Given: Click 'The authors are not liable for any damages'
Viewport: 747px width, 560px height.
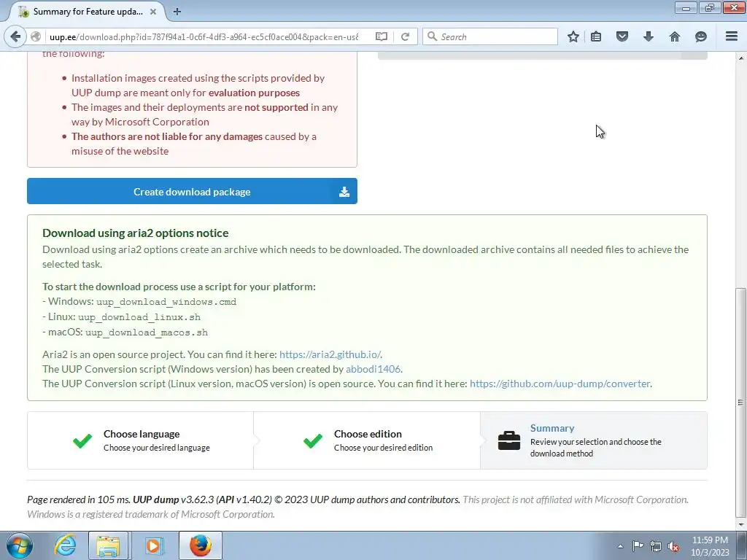Looking at the screenshot, I should pos(167,136).
